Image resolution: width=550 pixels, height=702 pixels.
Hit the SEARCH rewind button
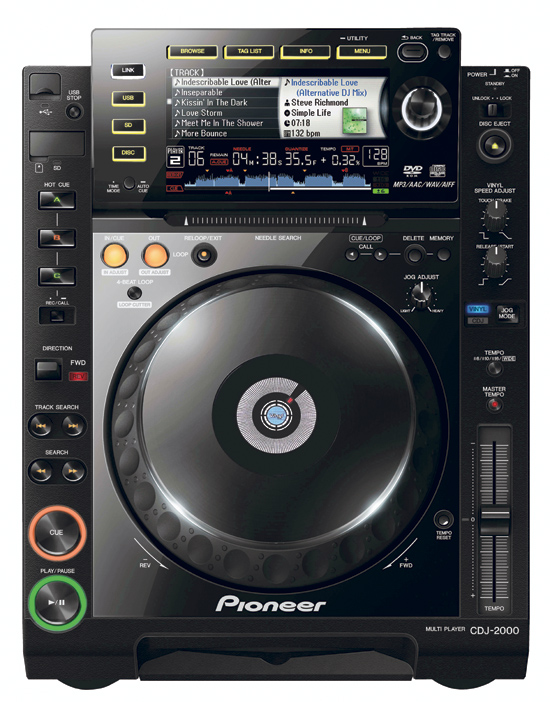(x=40, y=471)
